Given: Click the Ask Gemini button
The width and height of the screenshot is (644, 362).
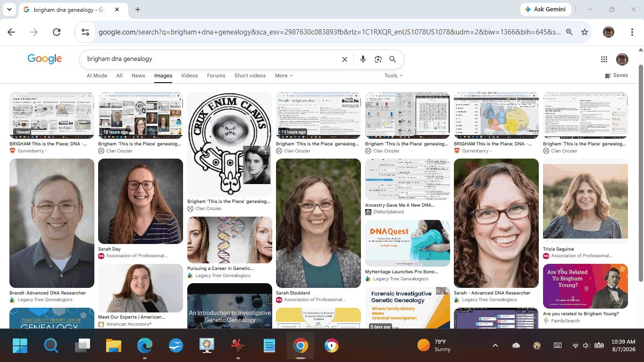Looking at the screenshot, I should point(546,9).
